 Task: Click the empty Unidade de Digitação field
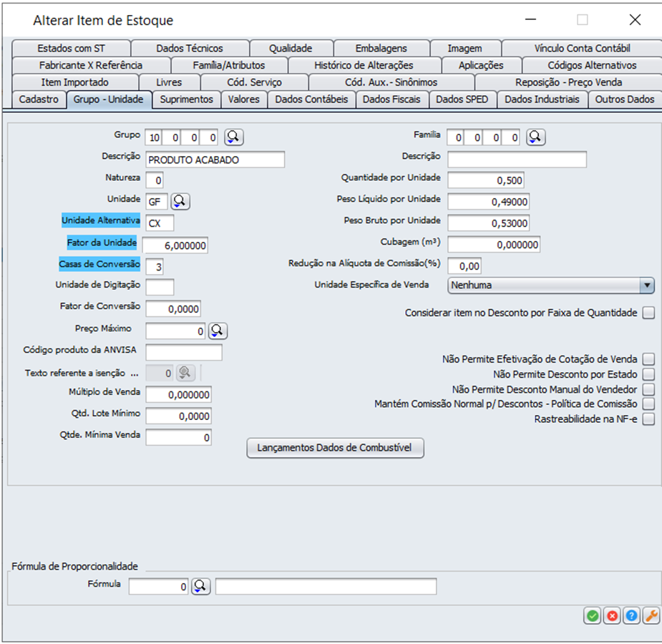tap(160, 287)
